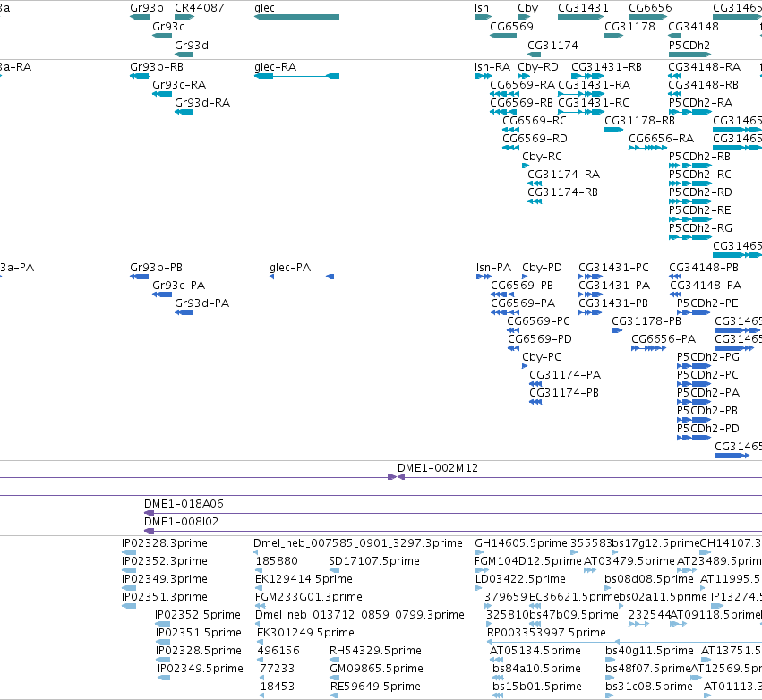Select the CG31431-RC transcript label
762x700 pixels.
pos(594,103)
